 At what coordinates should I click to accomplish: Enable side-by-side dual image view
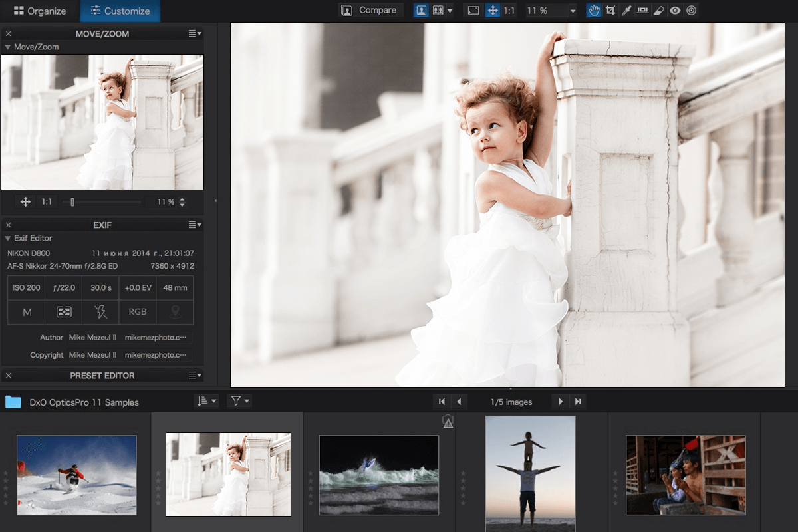tap(437, 10)
